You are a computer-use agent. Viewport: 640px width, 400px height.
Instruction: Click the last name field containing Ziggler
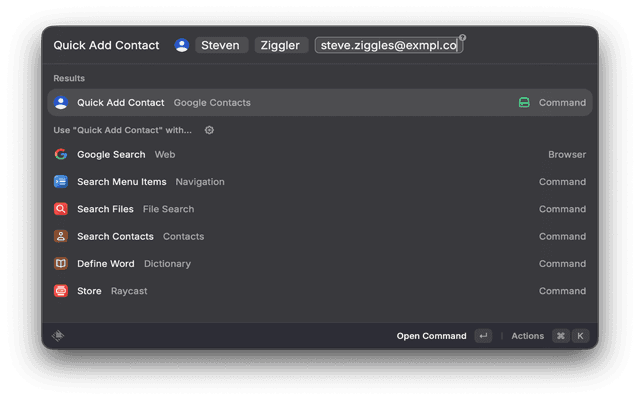[x=281, y=45]
